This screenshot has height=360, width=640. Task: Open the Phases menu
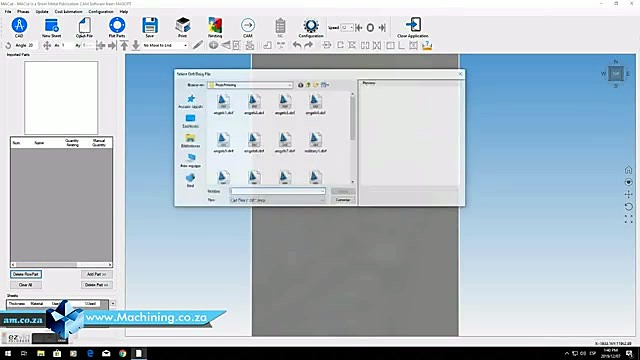pyautogui.click(x=23, y=11)
